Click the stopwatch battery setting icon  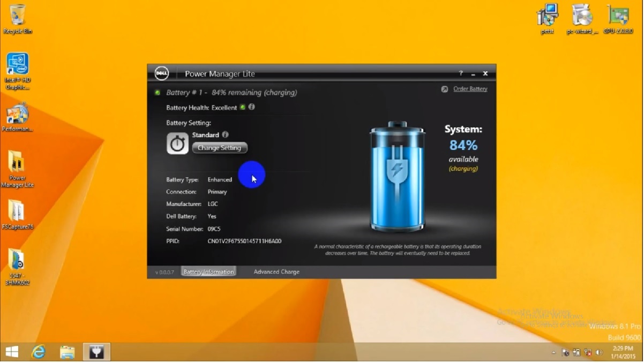click(177, 143)
